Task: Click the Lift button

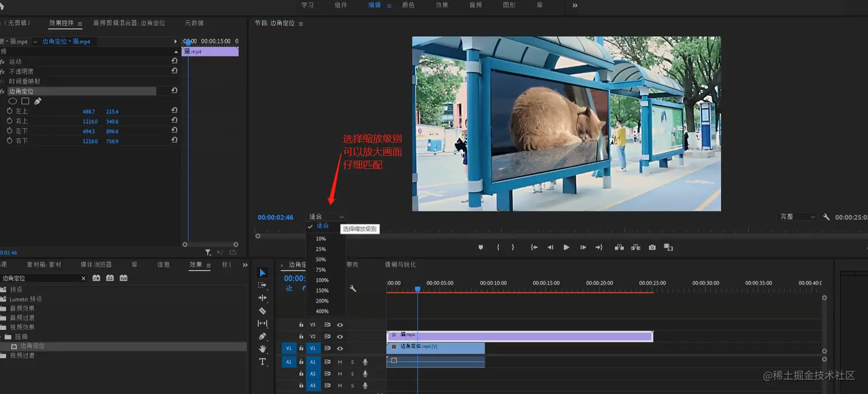Action: coord(619,247)
